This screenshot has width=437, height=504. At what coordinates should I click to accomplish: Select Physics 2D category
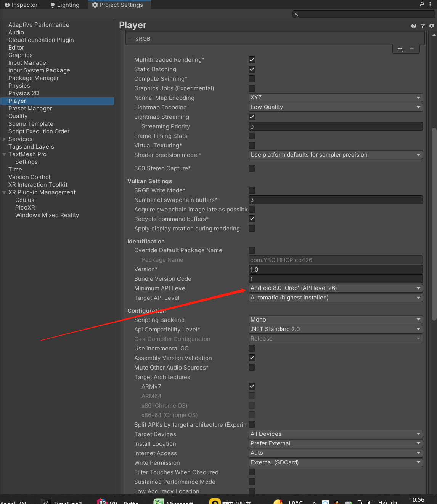point(24,93)
